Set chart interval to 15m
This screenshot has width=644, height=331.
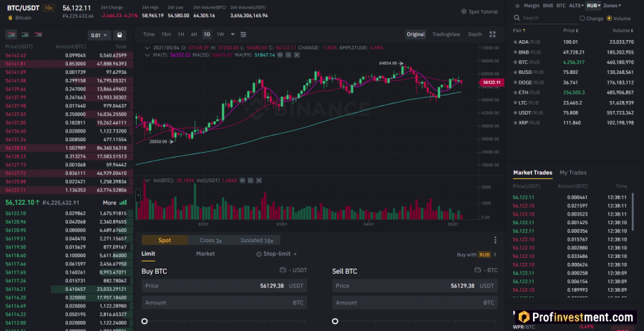tap(166, 34)
